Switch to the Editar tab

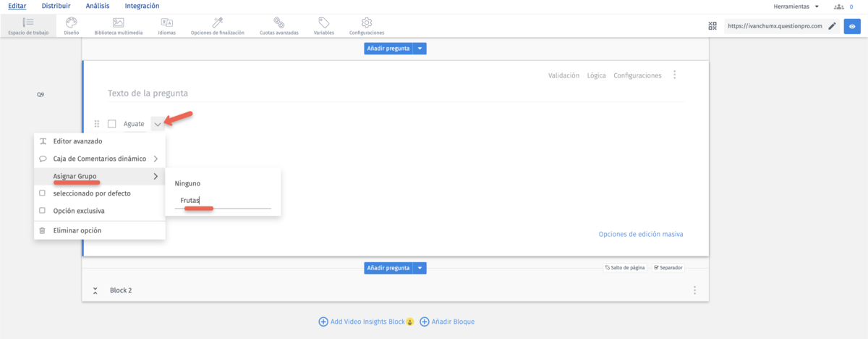pyautogui.click(x=17, y=6)
